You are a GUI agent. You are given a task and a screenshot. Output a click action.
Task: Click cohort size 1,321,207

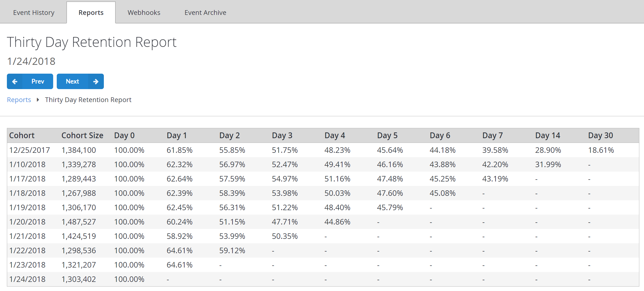pyautogui.click(x=79, y=265)
